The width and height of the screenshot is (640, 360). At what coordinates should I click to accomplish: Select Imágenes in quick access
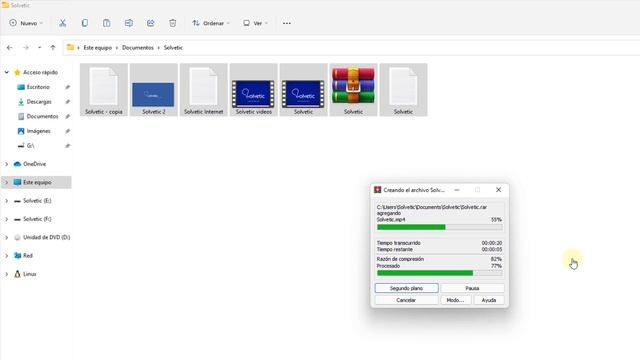click(x=38, y=131)
